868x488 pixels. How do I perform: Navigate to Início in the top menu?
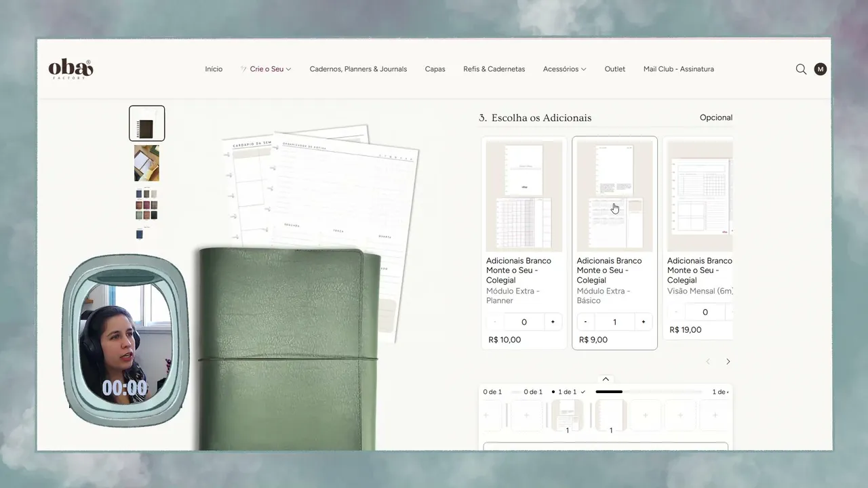[214, 69]
